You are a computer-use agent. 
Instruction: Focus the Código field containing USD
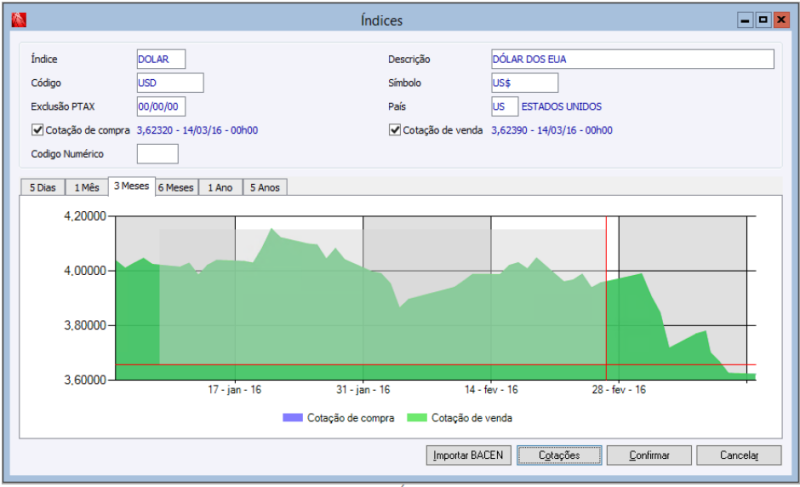170,83
